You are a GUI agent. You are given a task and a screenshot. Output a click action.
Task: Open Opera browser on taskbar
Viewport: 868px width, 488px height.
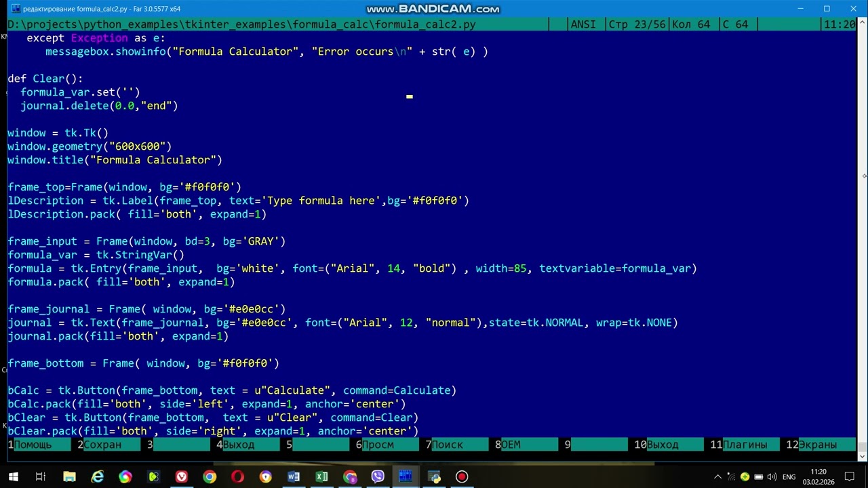click(237, 476)
